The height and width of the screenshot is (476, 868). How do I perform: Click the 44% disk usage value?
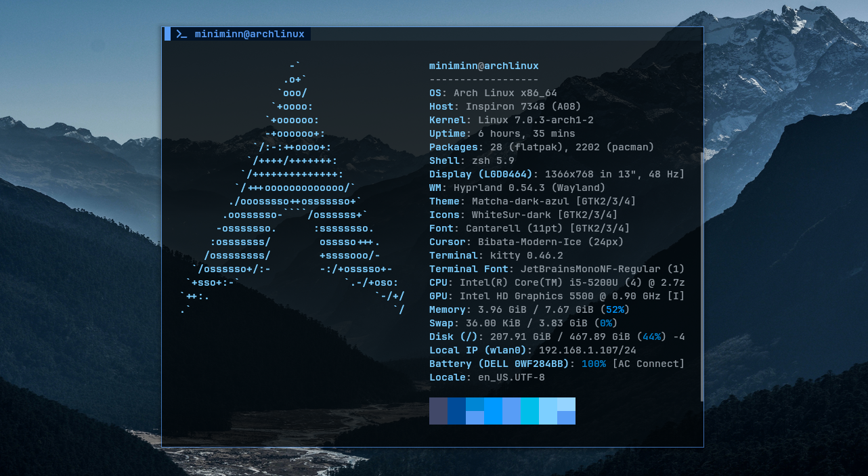point(651,337)
